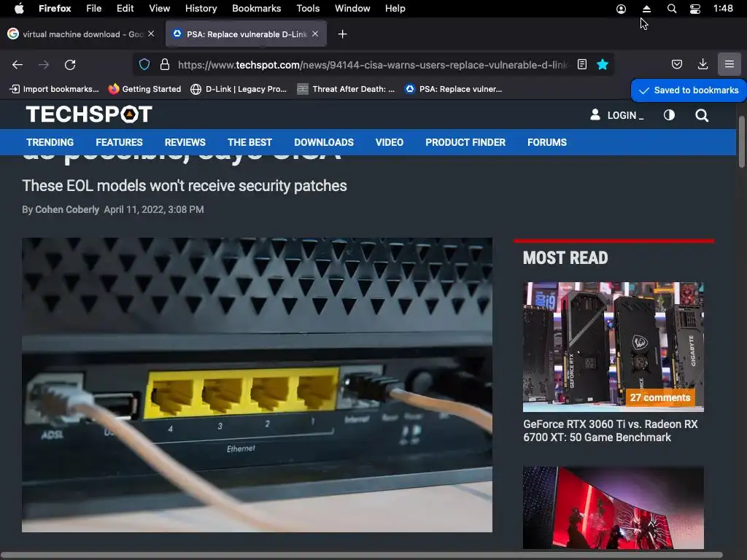Screen dimensions: 747x560
Task: Open the Downloads panel
Action: (x=703, y=64)
